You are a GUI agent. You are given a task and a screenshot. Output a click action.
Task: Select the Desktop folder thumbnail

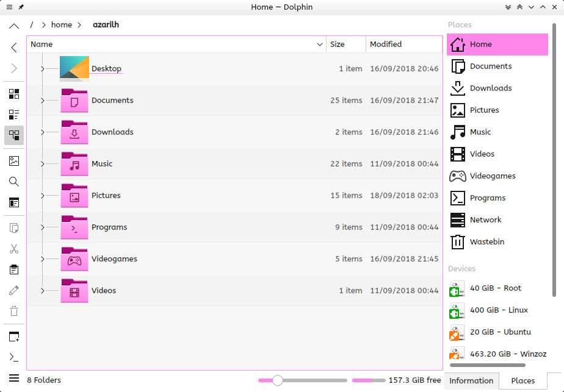click(x=74, y=69)
